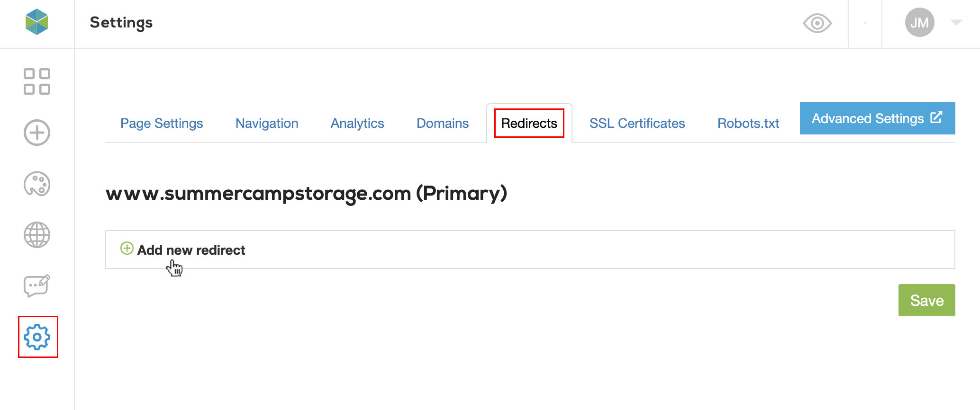The width and height of the screenshot is (980, 410).
Task: Open the site preview eye icon
Action: click(x=817, y=22)
